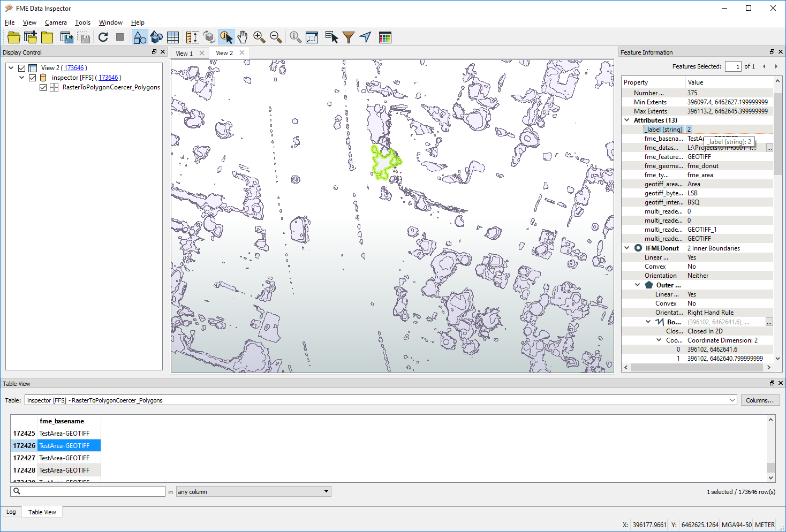Image resolution: width=786 pixels, height=532 pixels.
Task: Click the Columns... button
Action: [x=760, y=400]
